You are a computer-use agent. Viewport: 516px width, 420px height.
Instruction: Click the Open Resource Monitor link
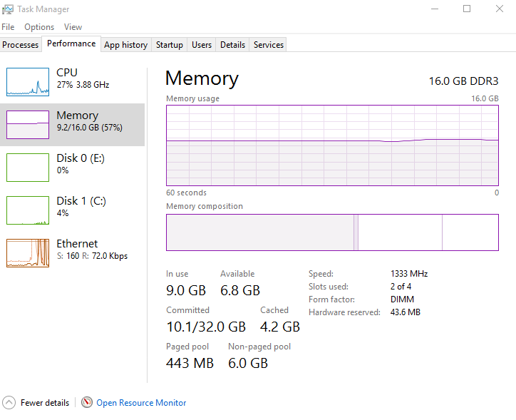141,403
